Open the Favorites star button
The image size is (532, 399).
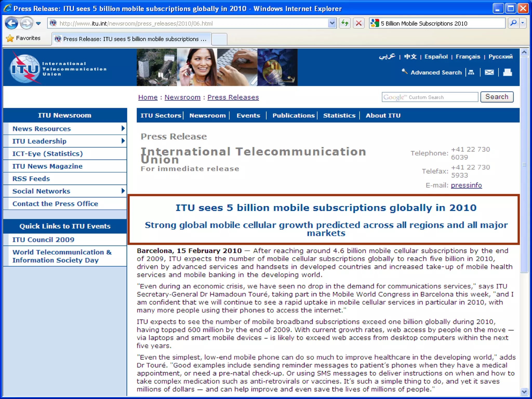pyautogui.click(x=23, y=38)
